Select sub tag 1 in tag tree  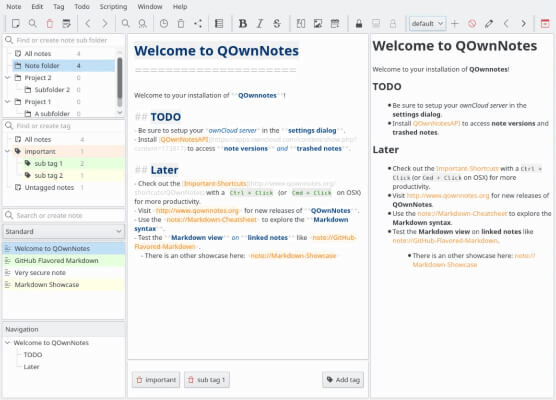click(48, 163)
